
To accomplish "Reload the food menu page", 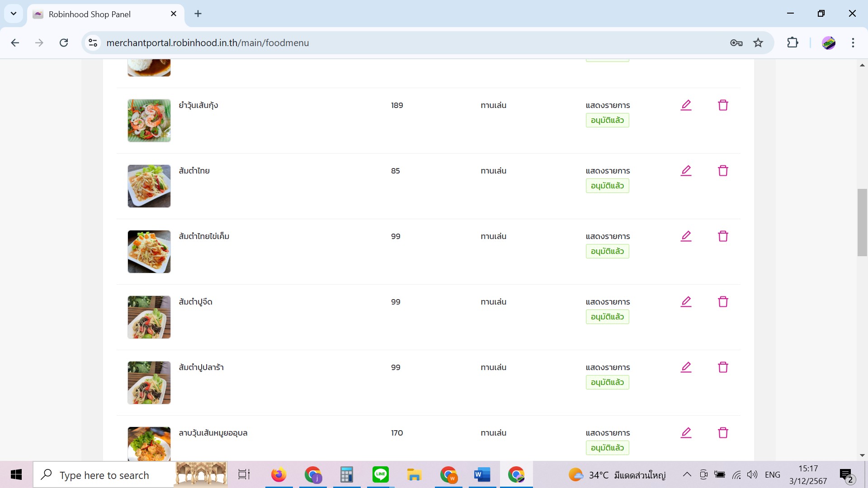I will point(64,42).
